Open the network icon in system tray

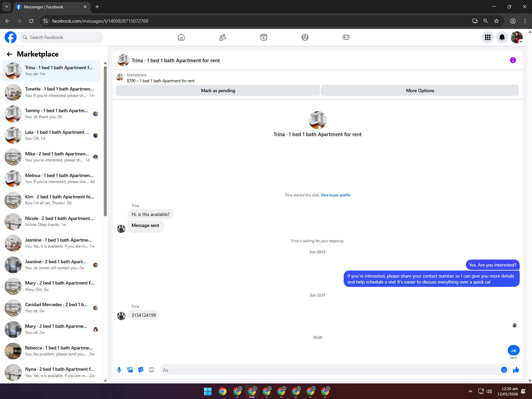[481, 391]
